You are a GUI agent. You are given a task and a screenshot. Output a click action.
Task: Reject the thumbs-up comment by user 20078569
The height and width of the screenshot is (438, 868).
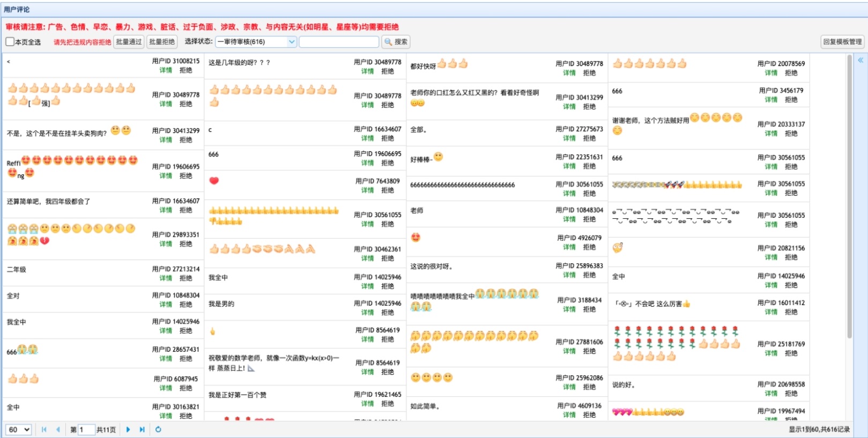791,73
